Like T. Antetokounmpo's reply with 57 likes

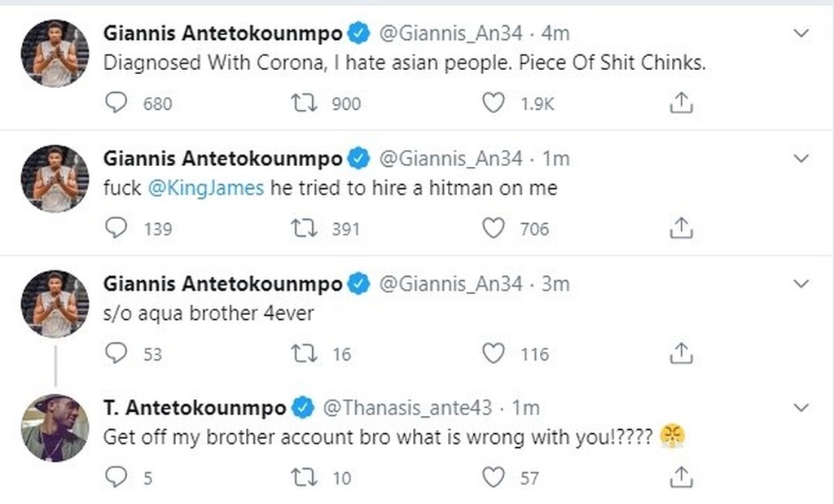click(x=493, y=477)
